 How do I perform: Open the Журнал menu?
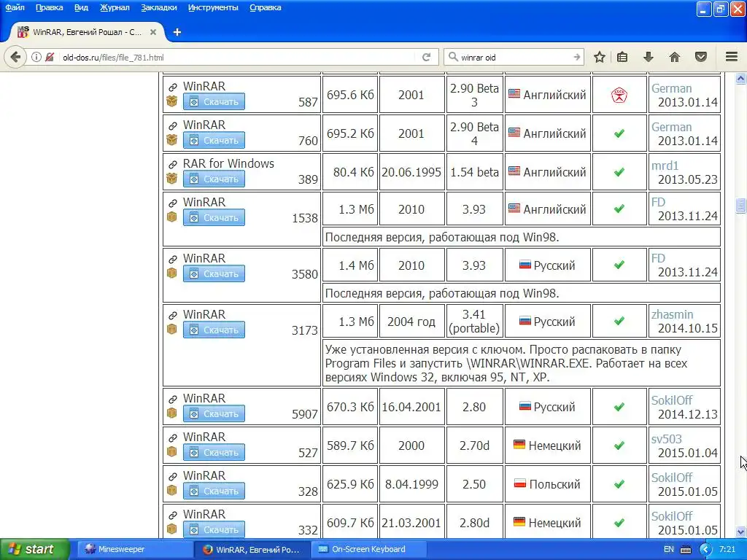(115, 7)
